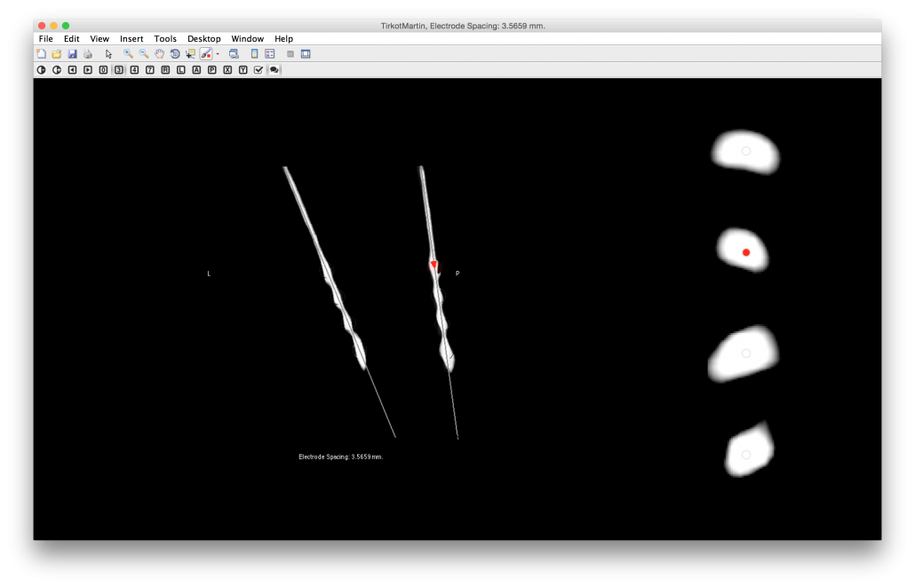915x588 pixels.
Task: Open the Edit menu
Action: pos(72,38)
